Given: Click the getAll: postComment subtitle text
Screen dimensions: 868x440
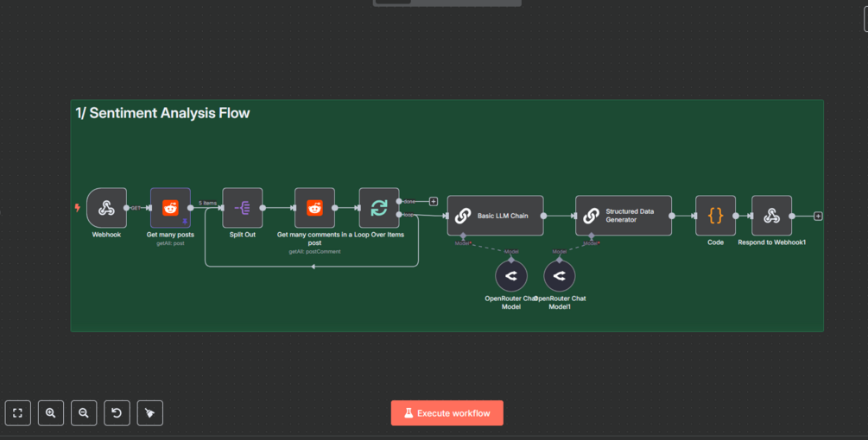Looking at the screenshot, I should pos(314,252).
